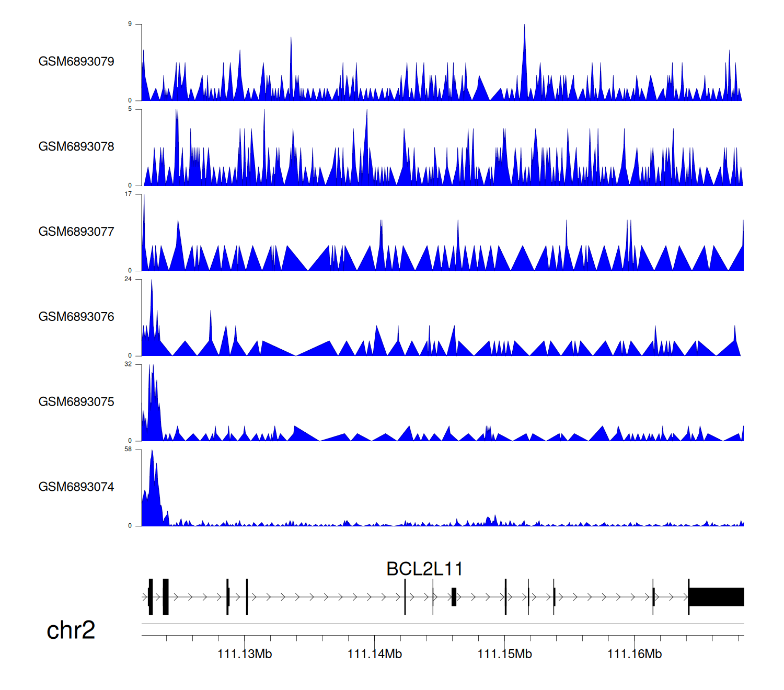Click the GSM6893079 track label
This screenshot has width=784, height=690.
[x=76, y=62]
